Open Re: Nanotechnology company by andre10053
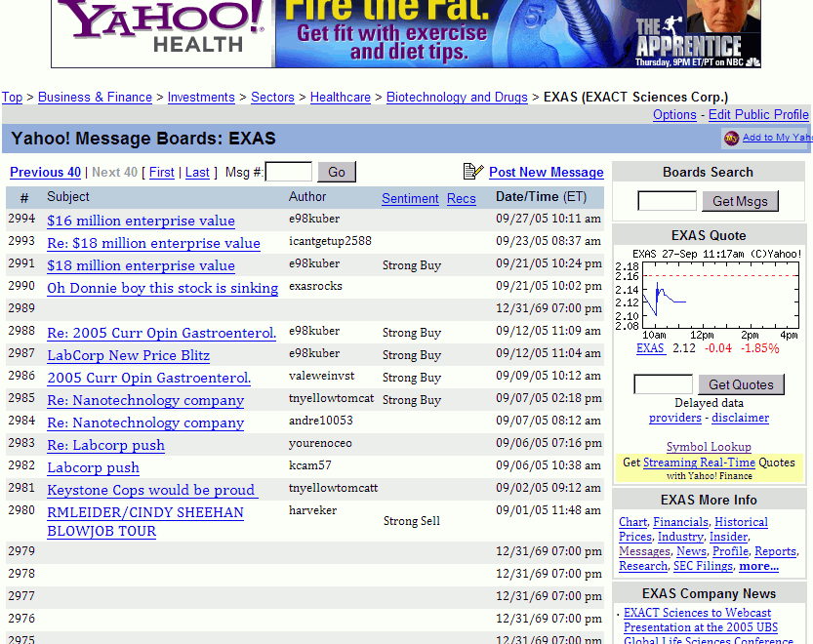 [145, 423]
